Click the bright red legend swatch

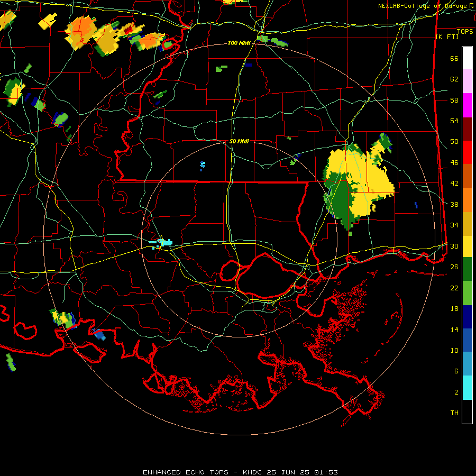(467, 153)
